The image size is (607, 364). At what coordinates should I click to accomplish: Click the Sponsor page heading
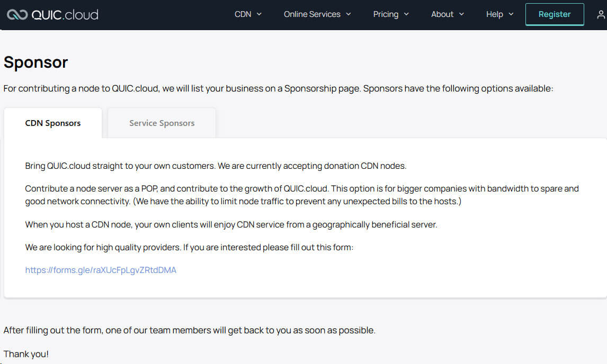tap(36, 62)
